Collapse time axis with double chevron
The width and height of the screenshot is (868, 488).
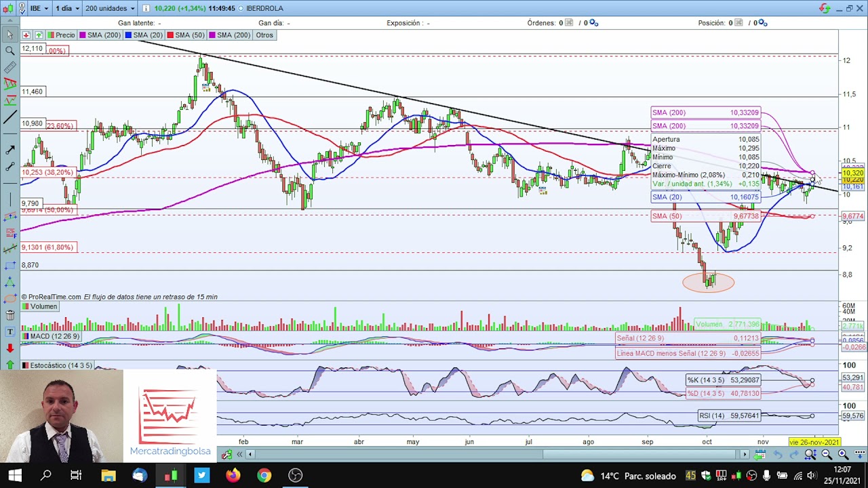click(x=239, y=454)
